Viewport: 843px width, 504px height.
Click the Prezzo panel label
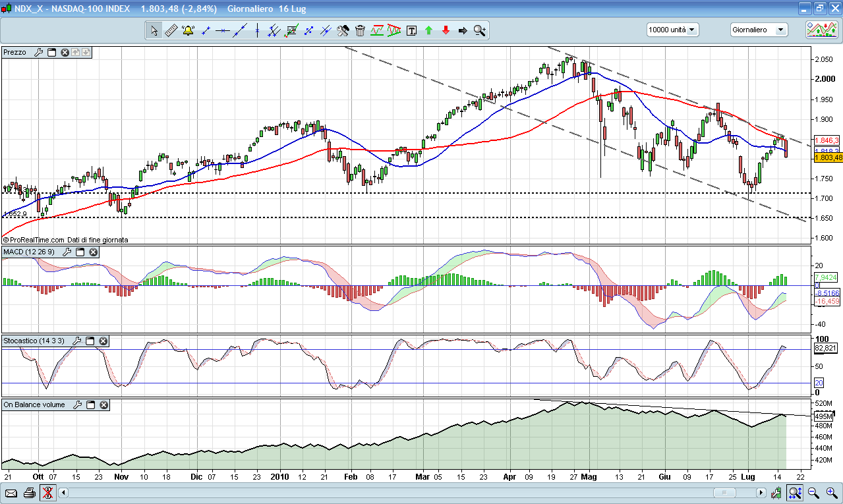click(x=15, y=53)
